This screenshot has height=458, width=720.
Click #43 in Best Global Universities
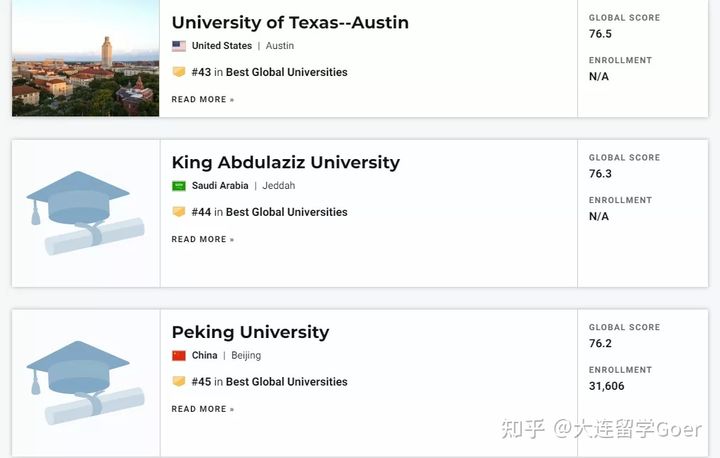[270, 72]
